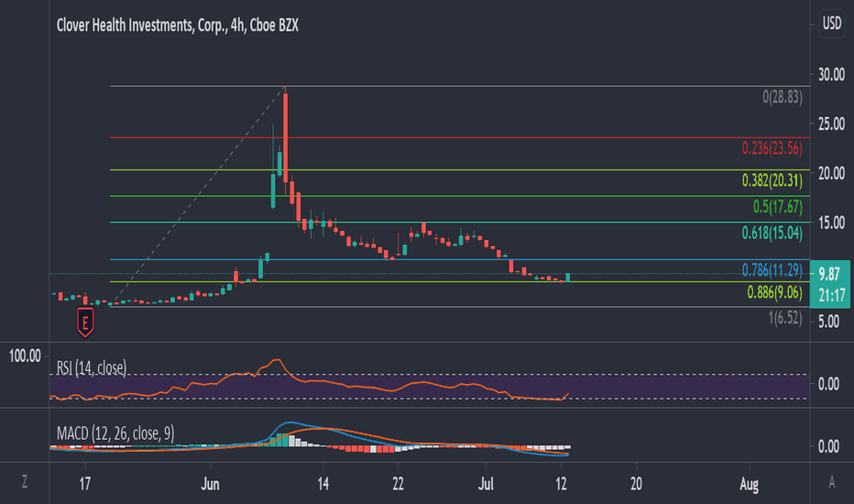The width and height of the screenshot is (854, 504).
Task: Click the tall red peak candlestick near 28.83
Action: point(285,137)
